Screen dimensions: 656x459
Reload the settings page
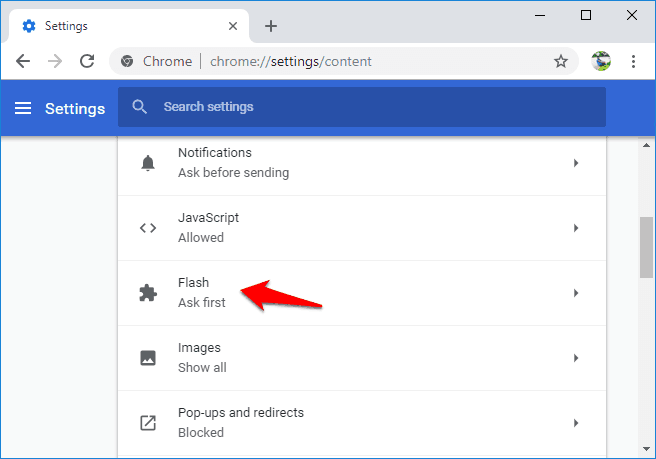click(x=87, y=62)
